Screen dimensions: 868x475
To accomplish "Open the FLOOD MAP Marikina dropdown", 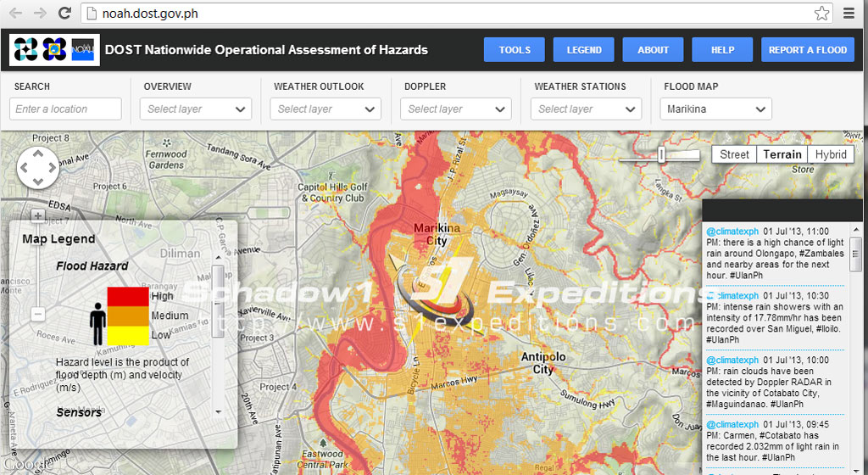I will pyautogui.click(x=715, y=109).
